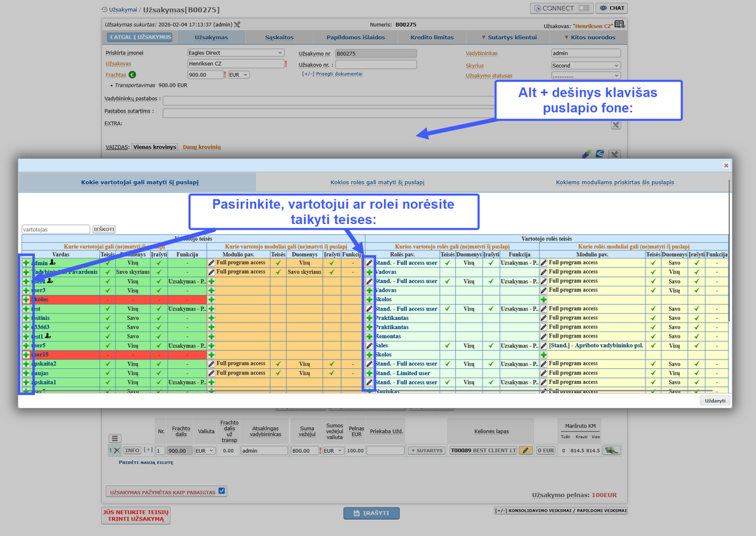Click the green plus before user apskaita2
The width and height of the screenshot is (756, 536).
26,364
